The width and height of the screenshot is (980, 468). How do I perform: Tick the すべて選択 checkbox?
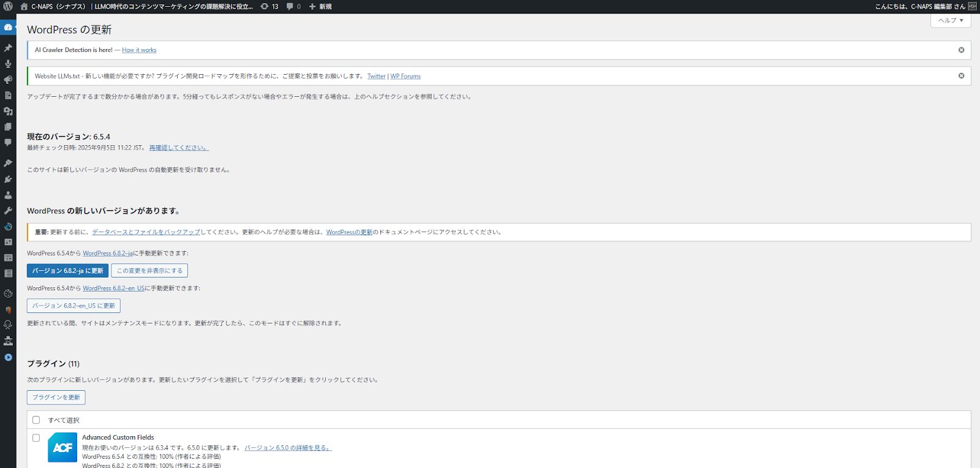pos(36,420)
